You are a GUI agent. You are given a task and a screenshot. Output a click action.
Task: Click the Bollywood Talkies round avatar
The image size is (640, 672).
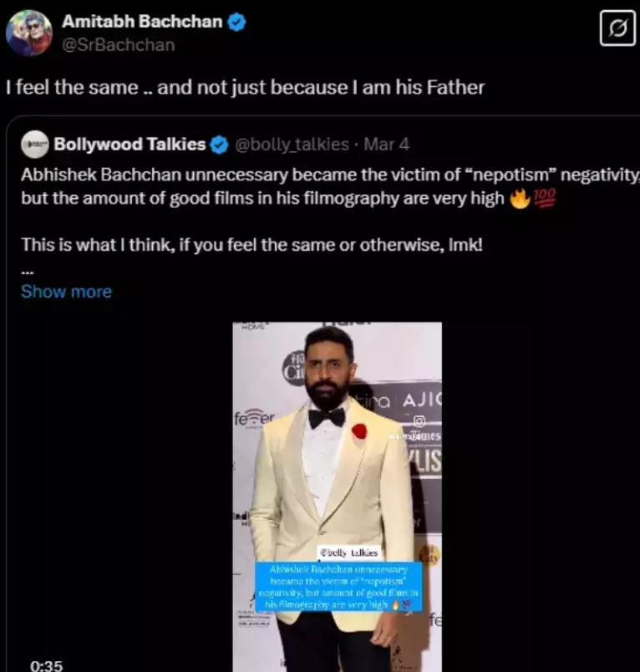[x=35, y=145]
